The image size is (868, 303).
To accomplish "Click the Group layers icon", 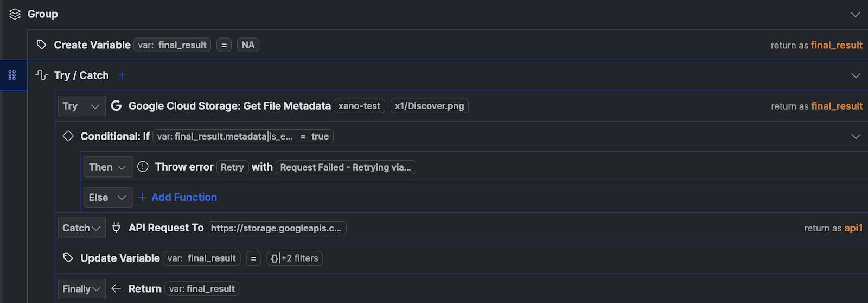I will click(15, 14).
